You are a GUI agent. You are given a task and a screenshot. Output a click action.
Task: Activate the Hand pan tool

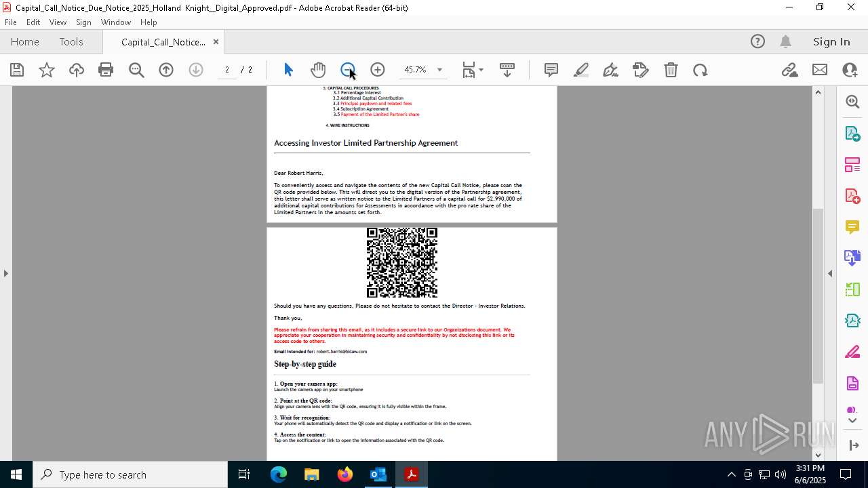click(x=318, y=70)
